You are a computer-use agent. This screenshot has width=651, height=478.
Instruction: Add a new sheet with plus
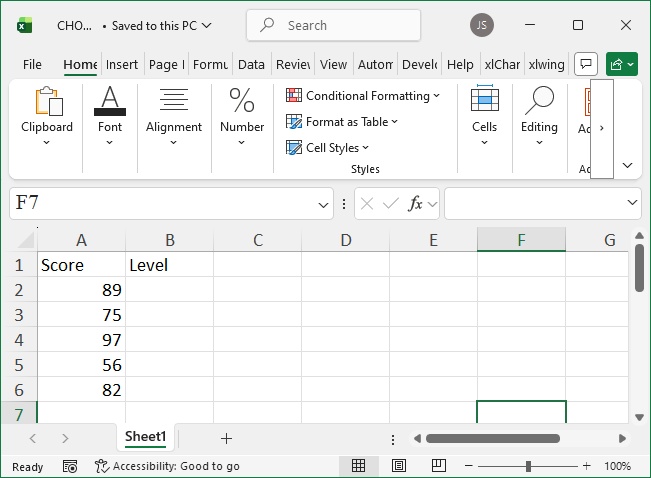pos(226,439)
